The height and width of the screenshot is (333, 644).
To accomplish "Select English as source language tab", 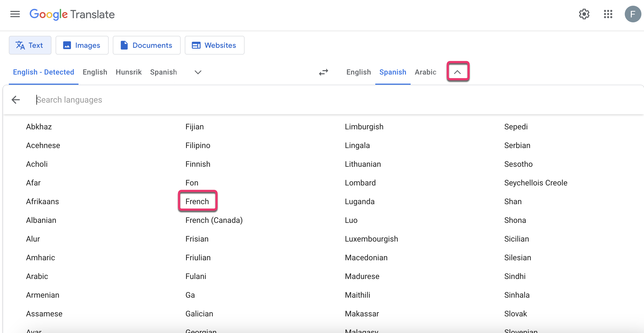I will coord(95,72).
